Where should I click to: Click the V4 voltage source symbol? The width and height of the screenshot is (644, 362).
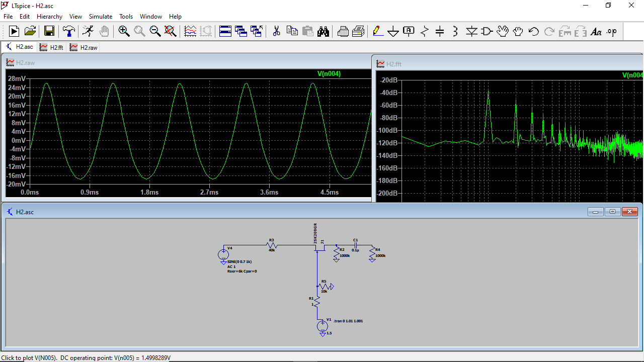(223, 254)
